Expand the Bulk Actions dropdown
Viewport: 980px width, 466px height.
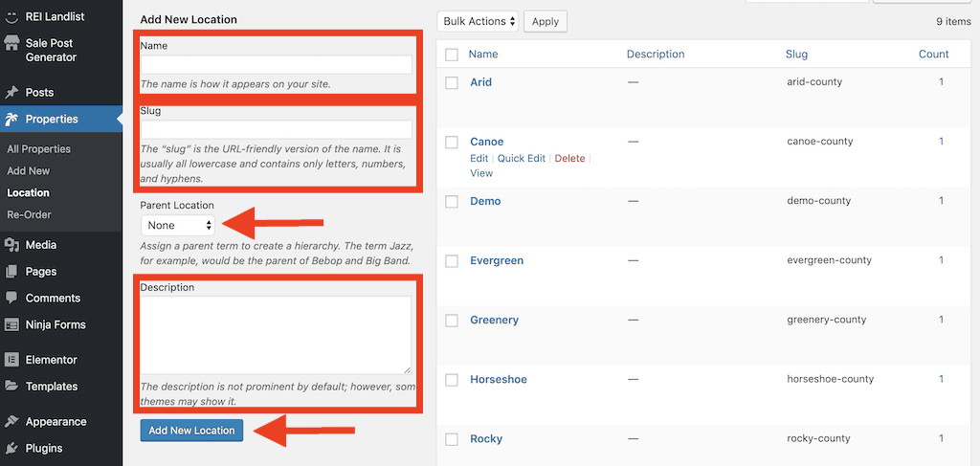479,21
